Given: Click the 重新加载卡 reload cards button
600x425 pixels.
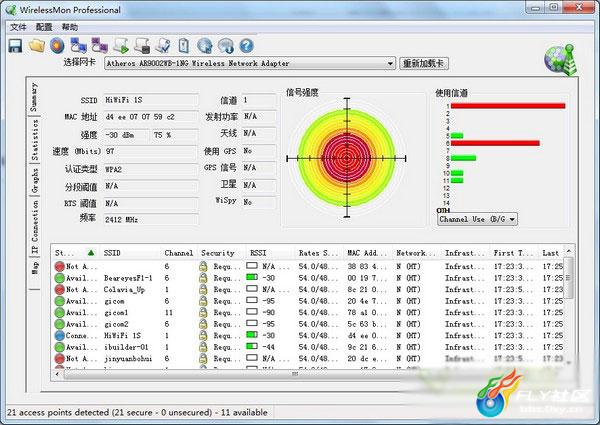Looking at the screenshot, I should click(424, 63).
